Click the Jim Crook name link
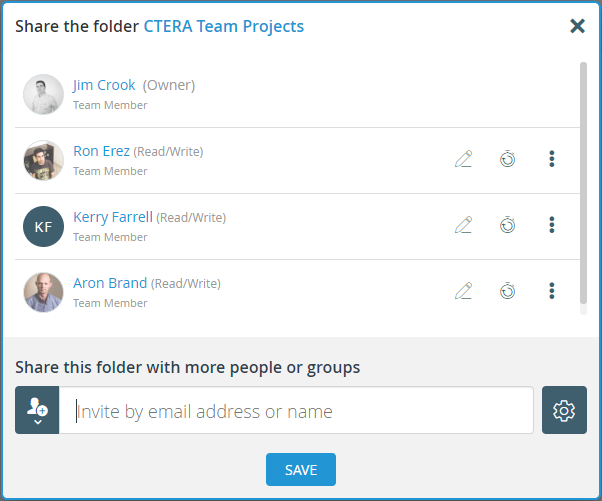 coord(104,85)
